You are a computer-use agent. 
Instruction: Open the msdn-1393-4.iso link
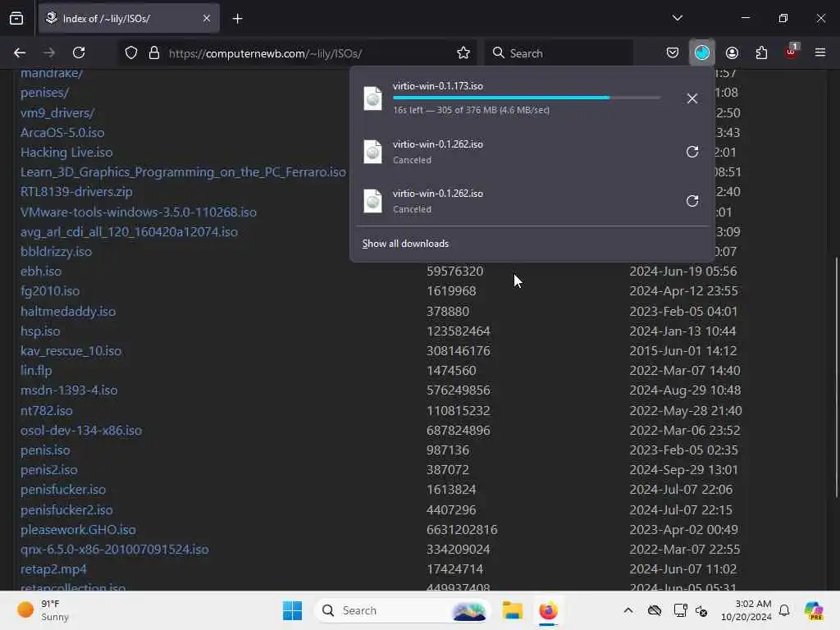69,390
